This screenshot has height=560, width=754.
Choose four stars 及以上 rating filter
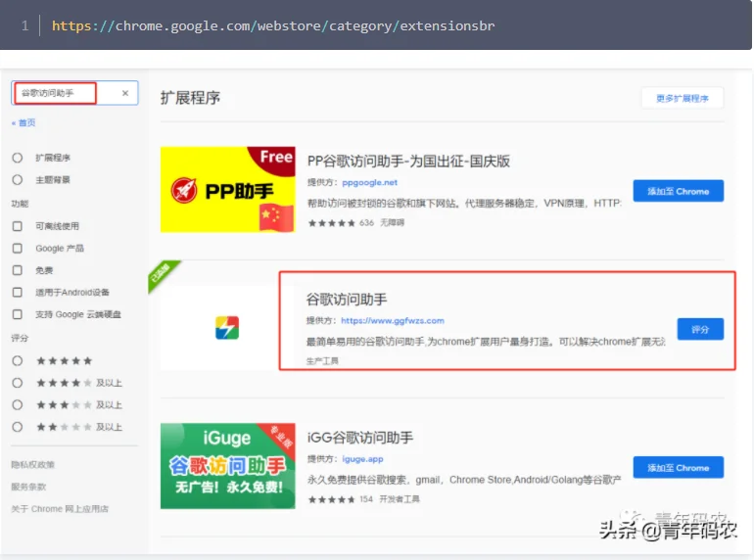(x=18, y=383)
